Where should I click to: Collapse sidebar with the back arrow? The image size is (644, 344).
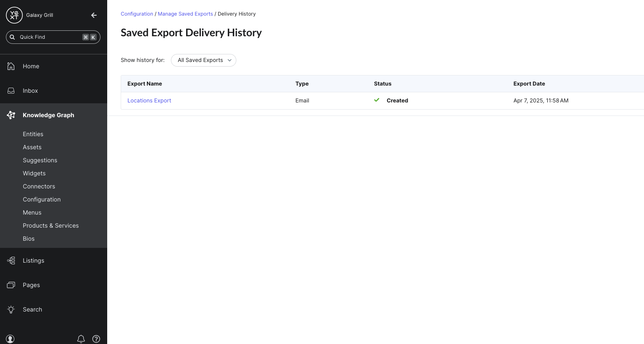pyautogui.click(x=94, y=15)
